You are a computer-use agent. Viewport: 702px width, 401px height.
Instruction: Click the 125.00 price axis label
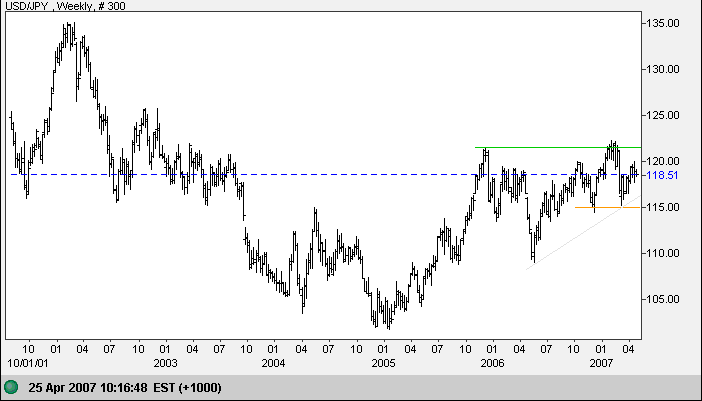click(x=661, y=115)
